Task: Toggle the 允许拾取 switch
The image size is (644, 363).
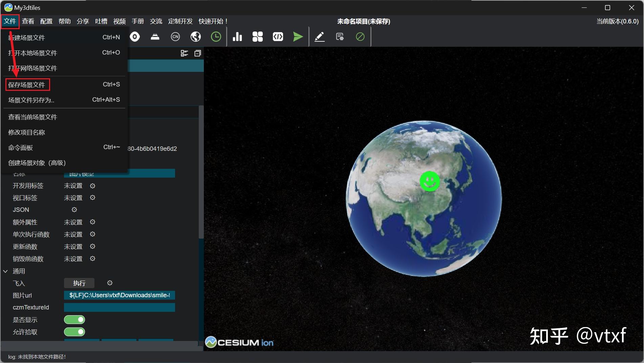Action: (x=74, y=332)
